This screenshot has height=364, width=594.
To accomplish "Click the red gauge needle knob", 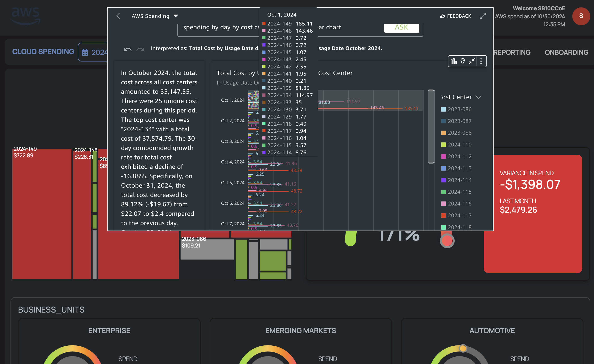I will click(x=447, y=241).
